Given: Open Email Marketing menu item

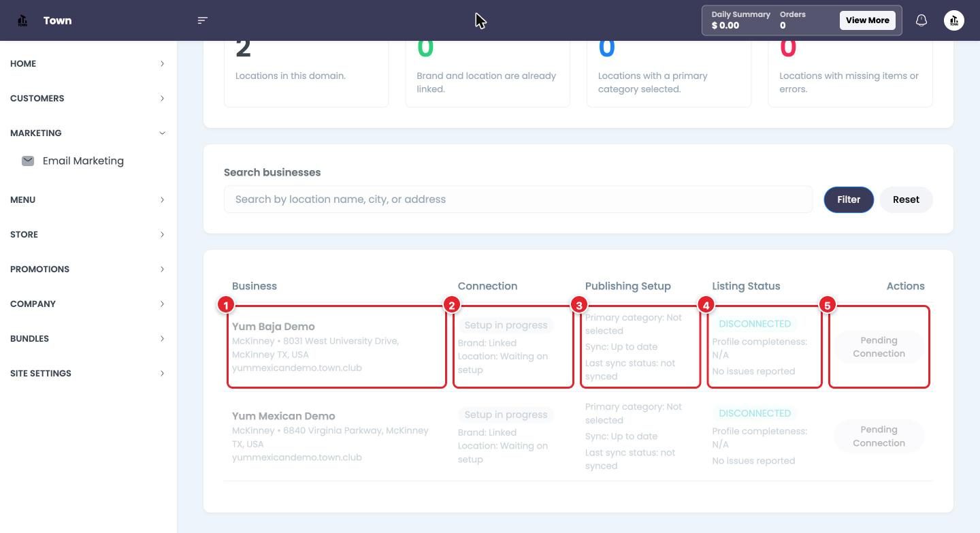Looking at the screenshot, I should click(83, 161).
